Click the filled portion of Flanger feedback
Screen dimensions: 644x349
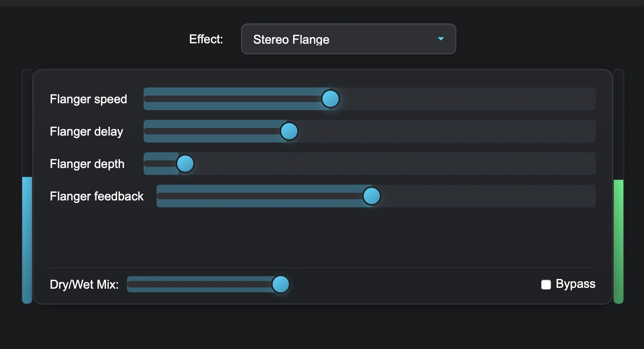(x=260, y=196)
